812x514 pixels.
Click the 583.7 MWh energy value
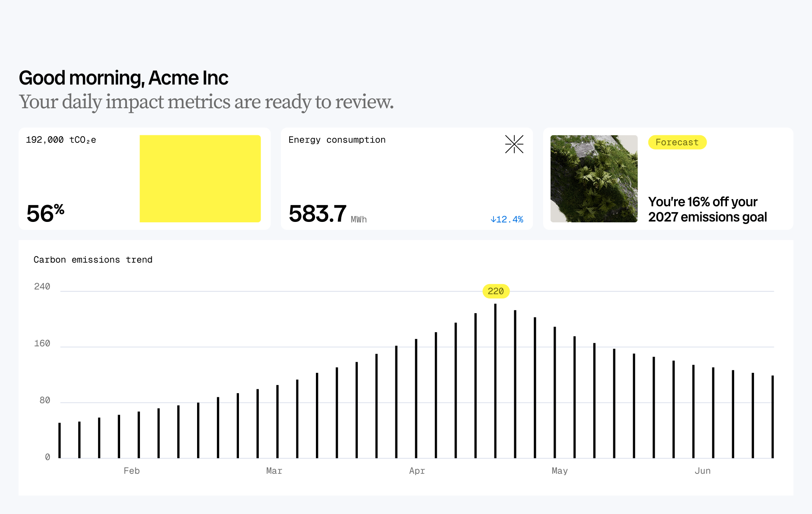(318, 214)
